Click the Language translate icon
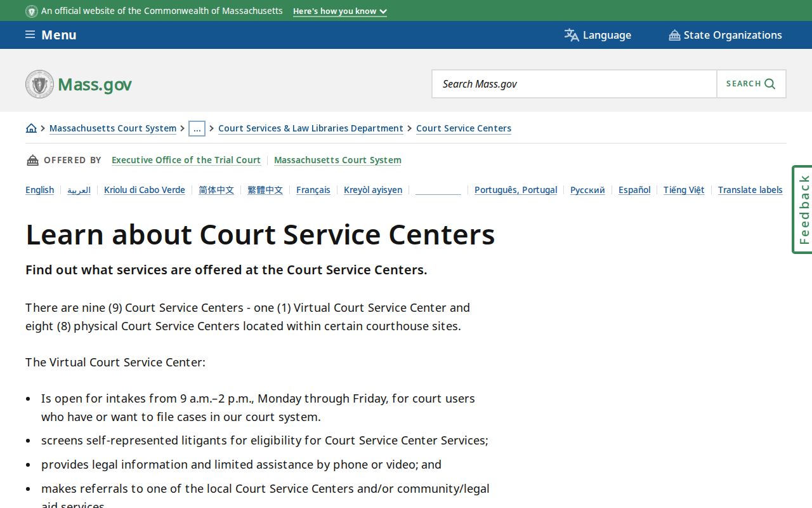This screenshot has width=812, height=508. pyautogui.click(x=572, y=35)
